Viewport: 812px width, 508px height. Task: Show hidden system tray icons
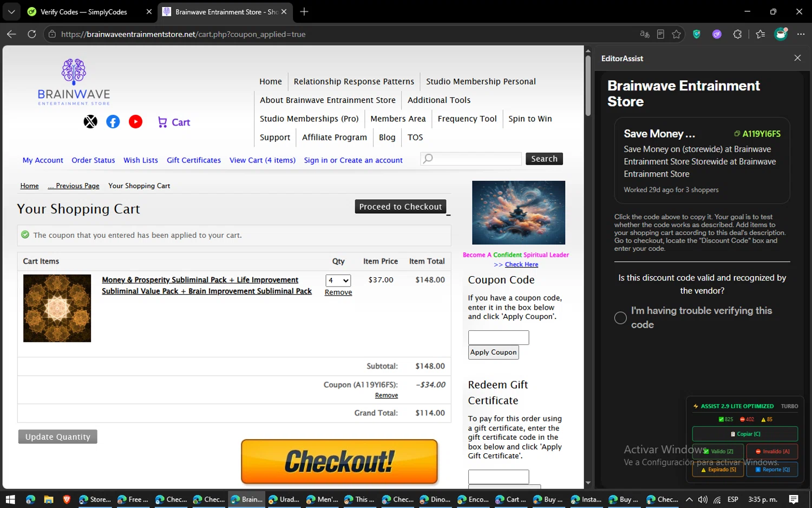pyautogui.click(x=689, y=499)
